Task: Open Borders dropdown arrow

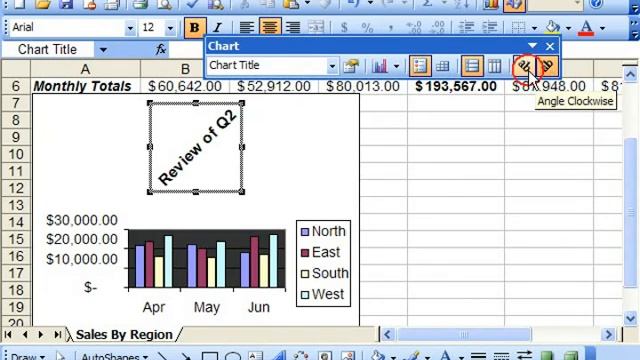Action: pos(534,28)
